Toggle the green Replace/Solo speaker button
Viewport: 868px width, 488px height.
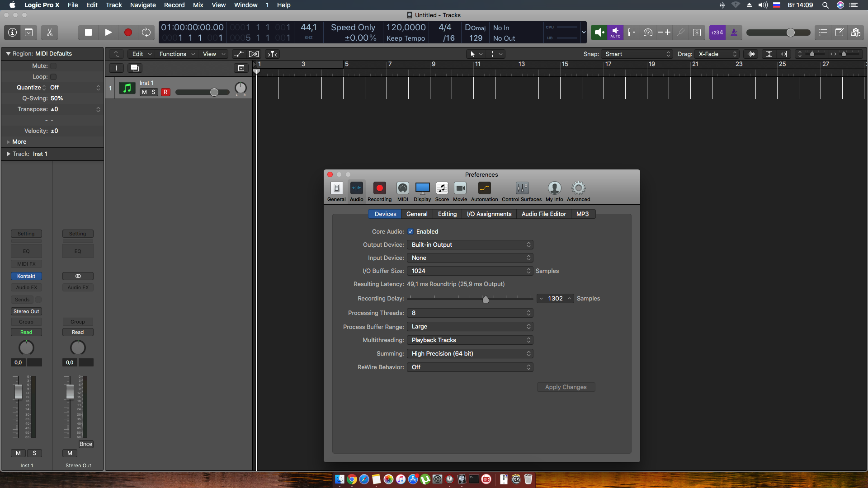[x=599, y=33]
